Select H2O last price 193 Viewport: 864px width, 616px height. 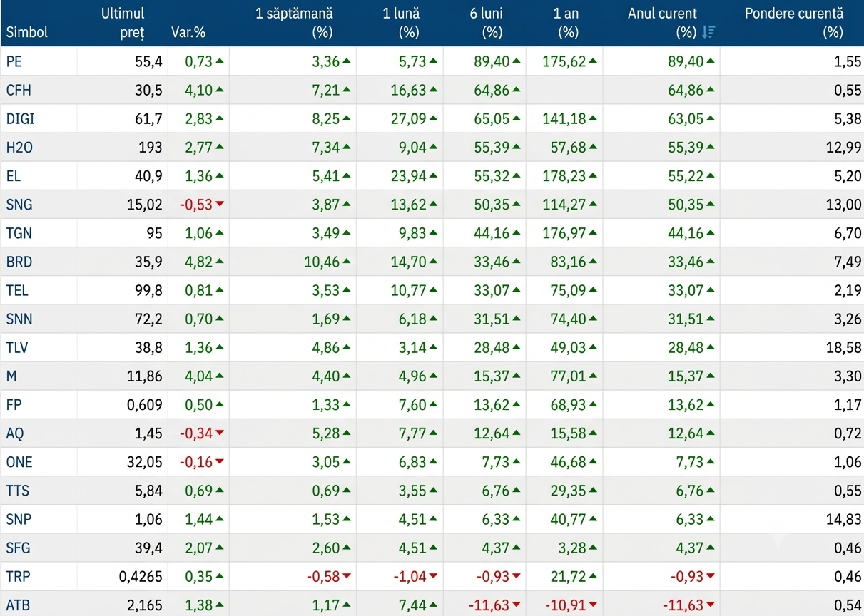pos(150,148)
